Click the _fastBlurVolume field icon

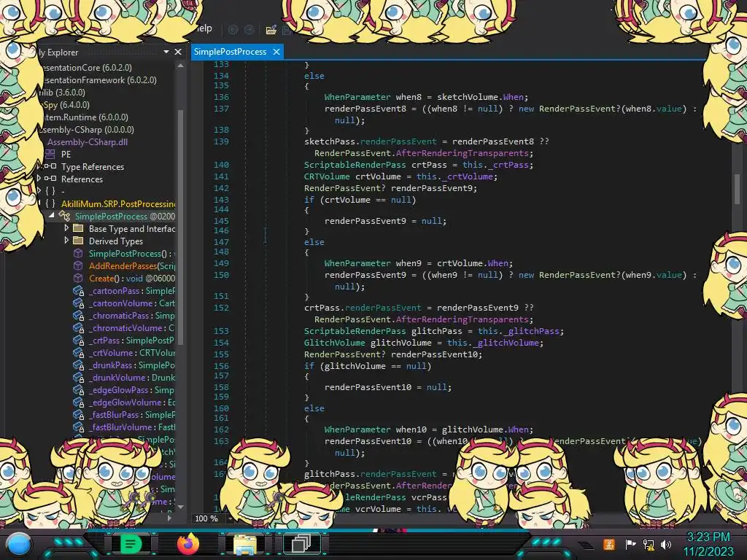tap(78, 427)
